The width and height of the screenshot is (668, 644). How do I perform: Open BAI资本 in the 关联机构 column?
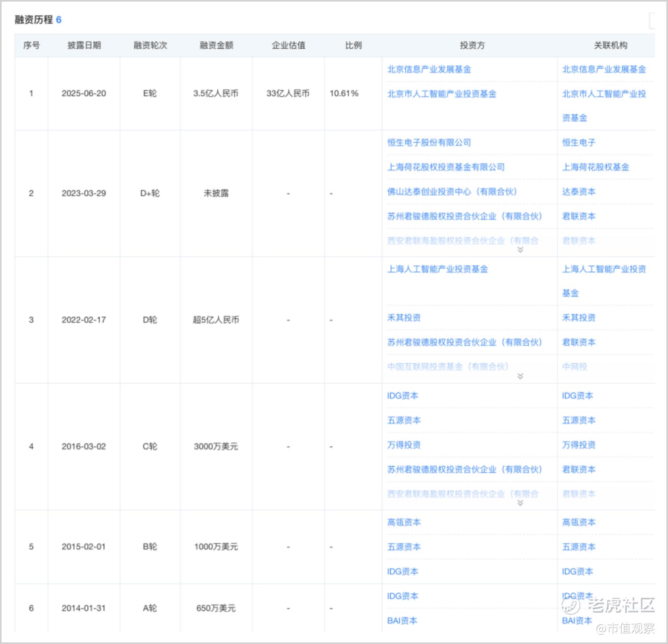[577, 621]
